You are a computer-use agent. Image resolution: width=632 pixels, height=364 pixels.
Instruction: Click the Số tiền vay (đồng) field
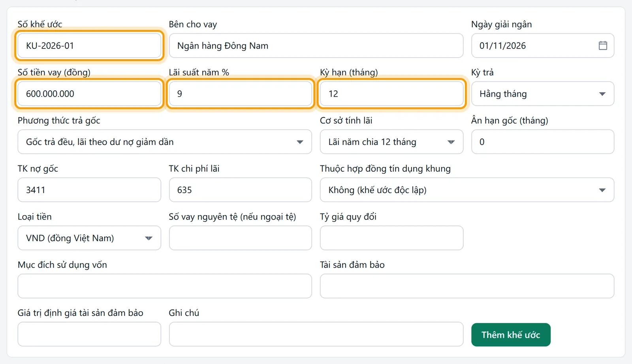89,94
